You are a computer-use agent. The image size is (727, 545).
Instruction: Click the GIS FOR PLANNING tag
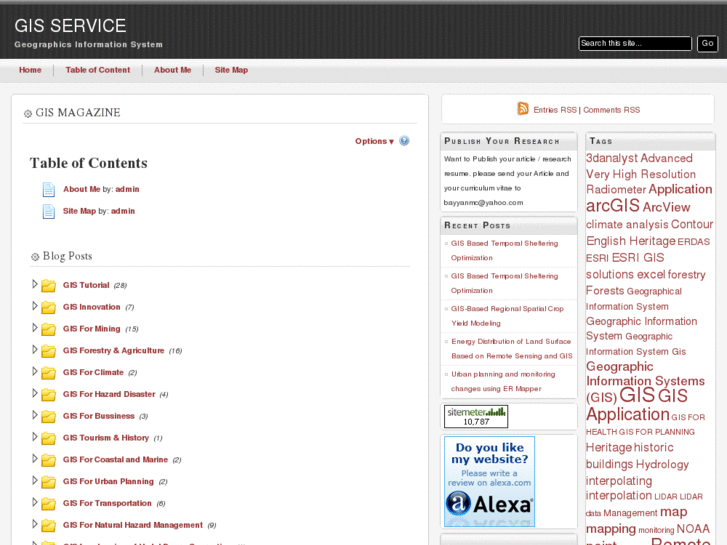[657, 432]
